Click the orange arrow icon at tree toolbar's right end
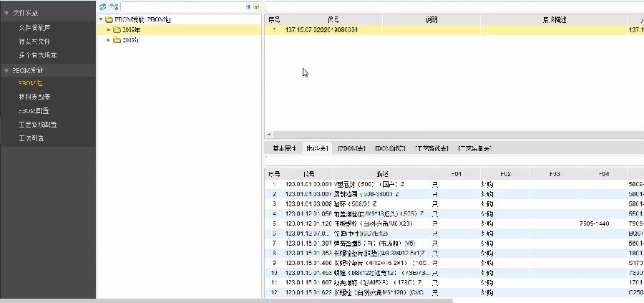Screen dimensions: 644x303 [256, 6]
